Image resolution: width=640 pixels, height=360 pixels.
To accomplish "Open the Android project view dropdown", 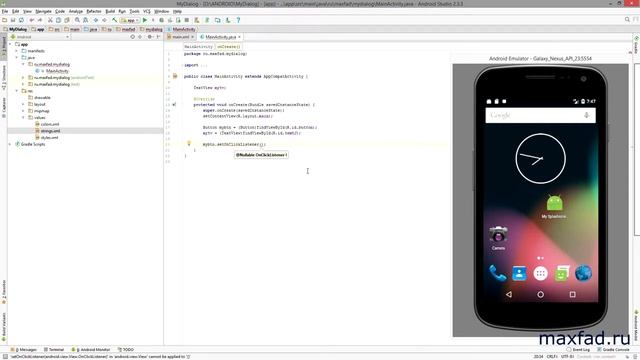I will [40, 37].
